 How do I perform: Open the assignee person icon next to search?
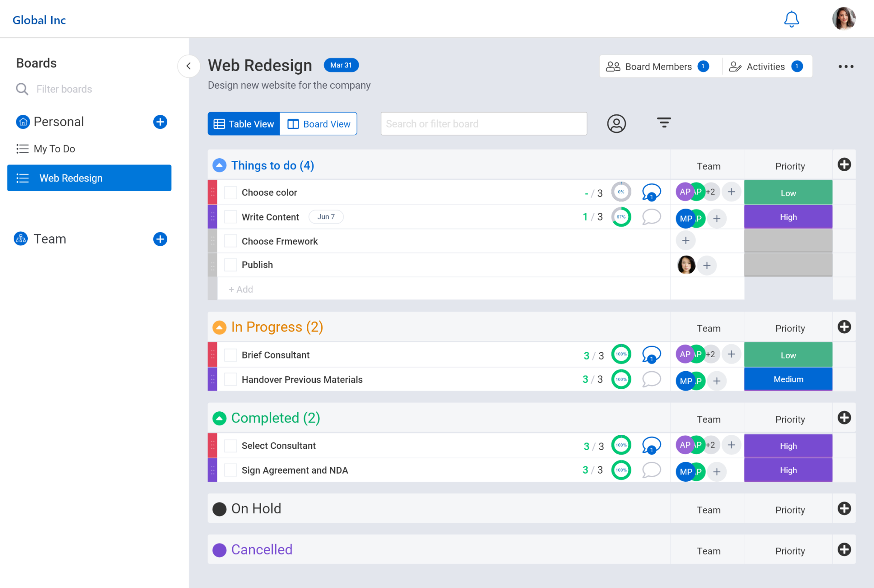click(616, 123)
